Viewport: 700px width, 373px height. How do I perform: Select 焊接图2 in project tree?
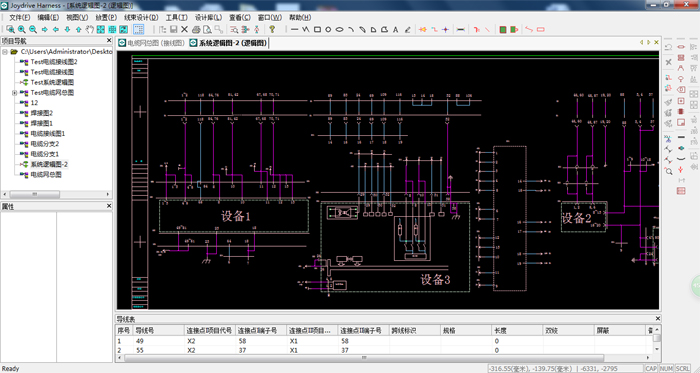pos(42,113)
